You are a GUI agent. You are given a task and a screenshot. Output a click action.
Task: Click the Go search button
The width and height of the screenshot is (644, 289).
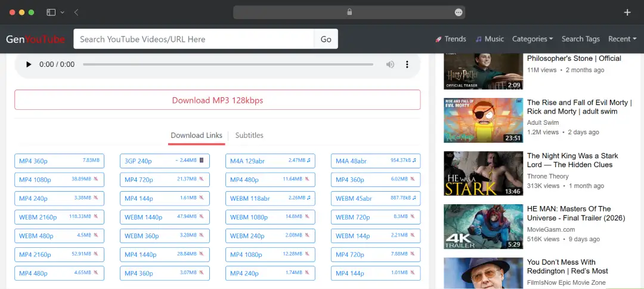coord(326,39)
